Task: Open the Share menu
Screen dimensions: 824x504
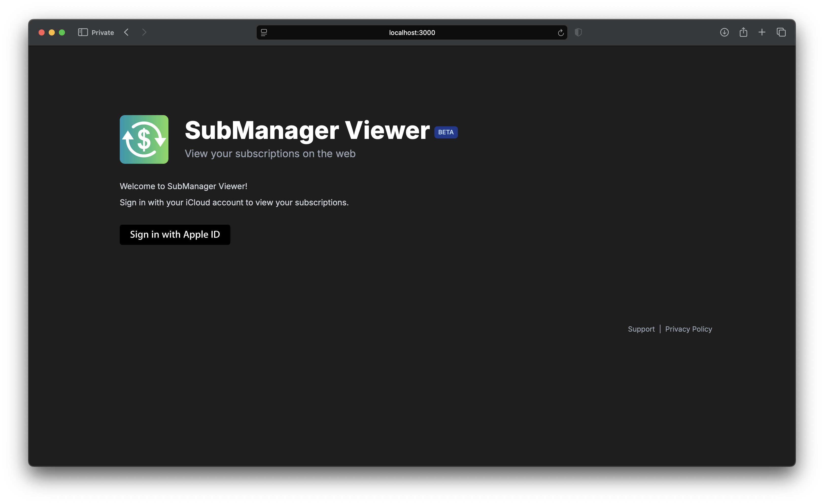Action: [x=743, y=32]
